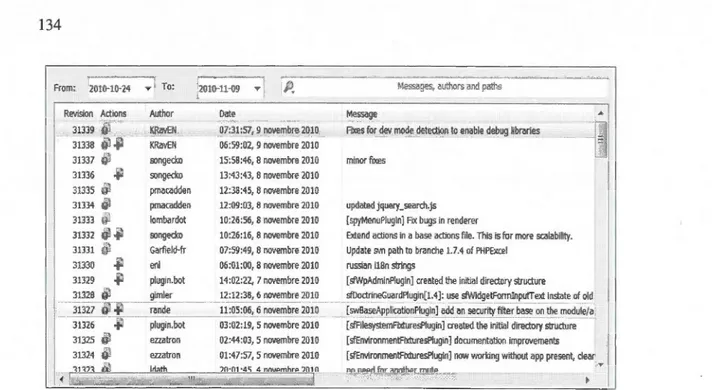Select author eni
712x390 pixels.
[155, 265]
